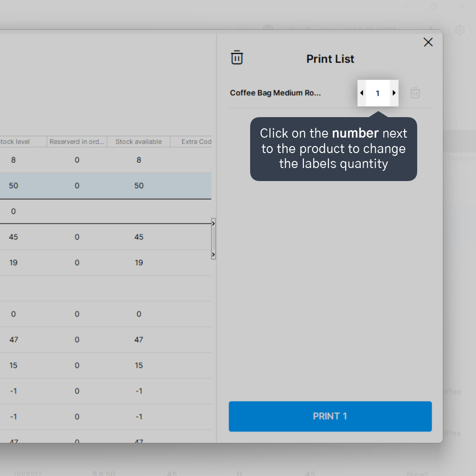Screen dimensions: 476x476
Task: Click Coffee Bag Medium Ro... product name
Action: [275, 93]
